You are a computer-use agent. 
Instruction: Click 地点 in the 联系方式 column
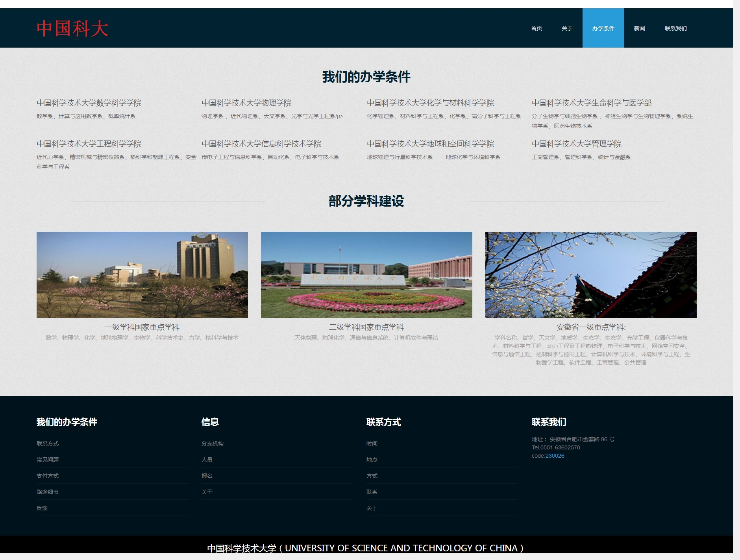(372, 460)
